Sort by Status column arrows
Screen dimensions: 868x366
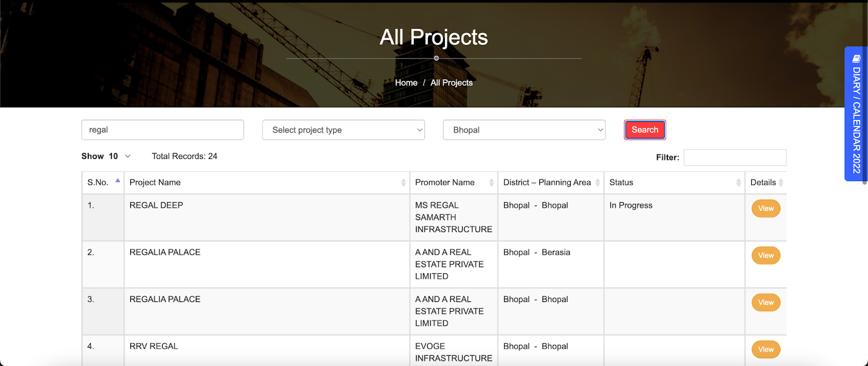coord(738,183)
